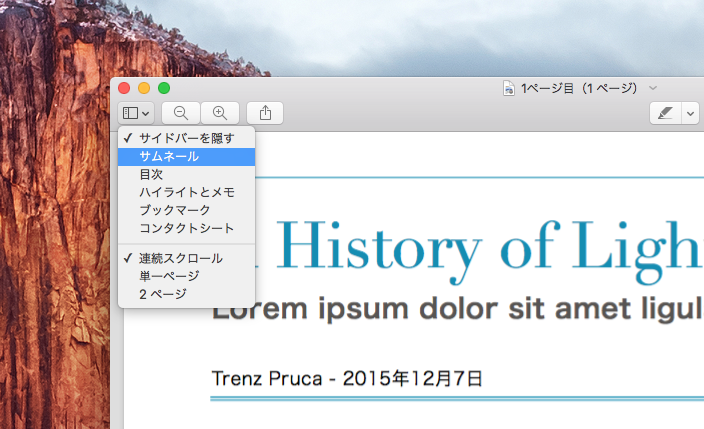Viewport: 704px width, 429px height.
Task: Click the Trenz Pruca author date line
Action: tap(347, 378)
